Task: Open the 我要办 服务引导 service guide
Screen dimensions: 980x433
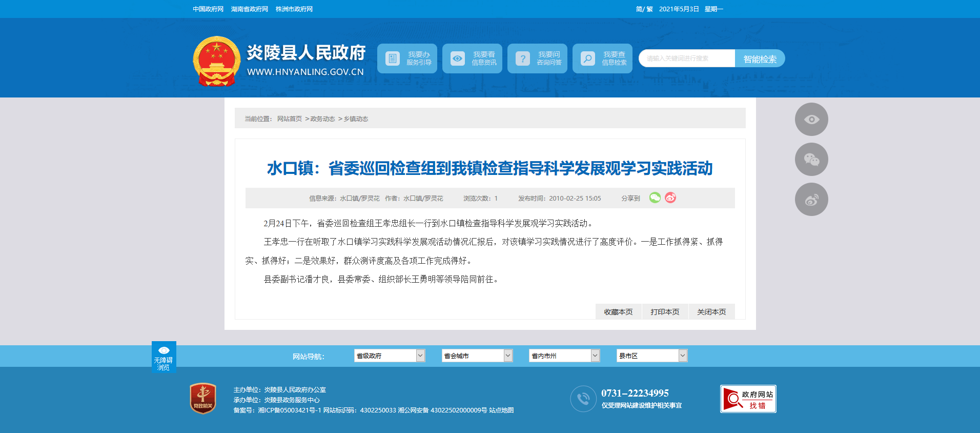Action: click(407, 58)
